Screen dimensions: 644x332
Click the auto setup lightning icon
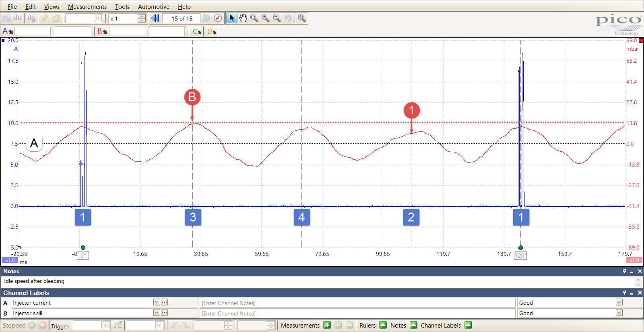pos(45,18)
